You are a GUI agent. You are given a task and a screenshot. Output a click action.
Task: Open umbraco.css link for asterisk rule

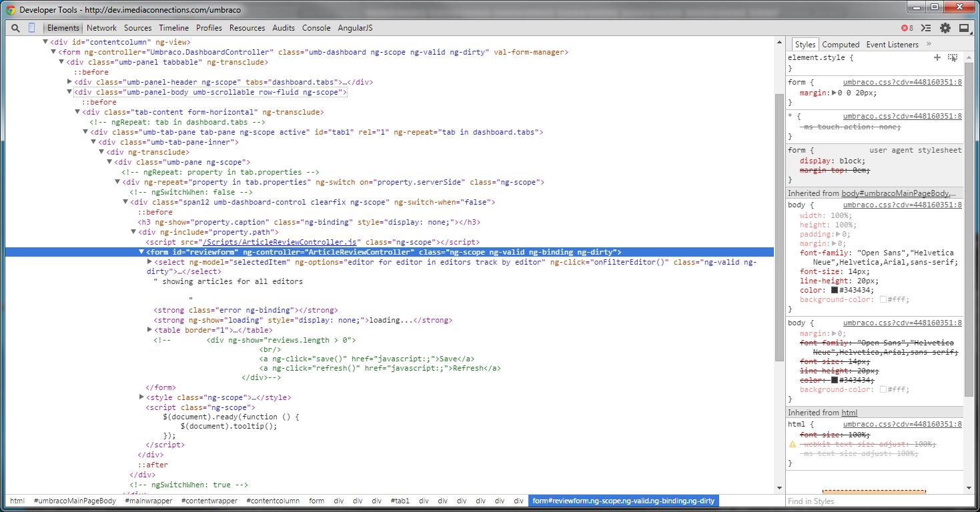click(902, 116)
